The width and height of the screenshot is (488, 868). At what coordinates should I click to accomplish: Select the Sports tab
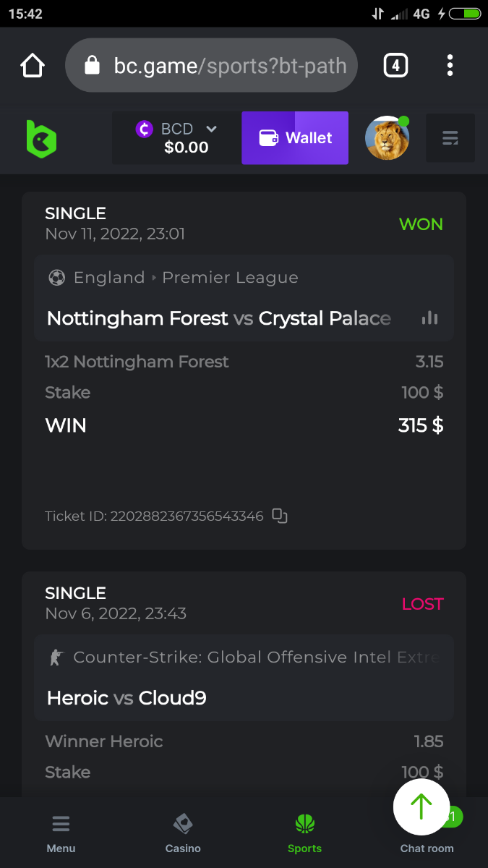304,833
